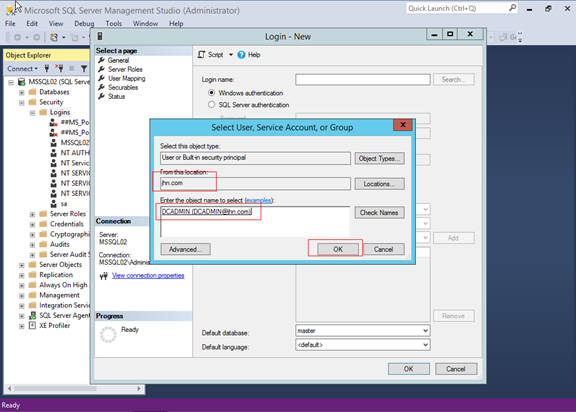Screen dimensions: 576x412
Task: Click the Filter funnel icon in Object Explorer
Action: pyautogui.click(x=84, y=68)
